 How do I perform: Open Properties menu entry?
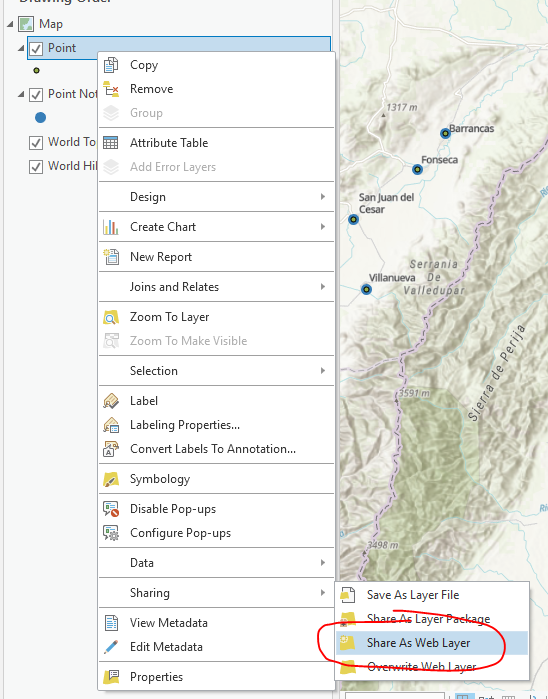click(216, 677)
